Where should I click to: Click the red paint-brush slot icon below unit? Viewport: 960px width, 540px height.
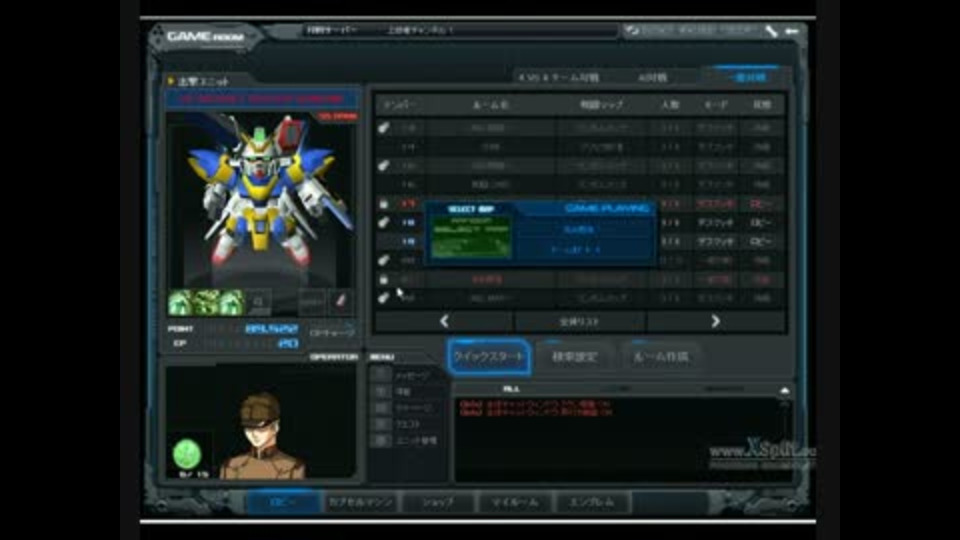(340, 301)
